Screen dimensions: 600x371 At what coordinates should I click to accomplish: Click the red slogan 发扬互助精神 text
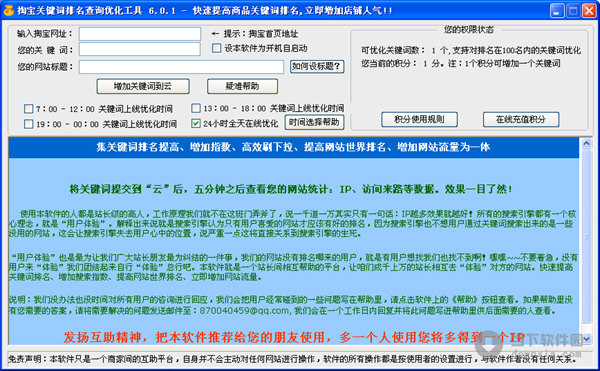(294, 337)
